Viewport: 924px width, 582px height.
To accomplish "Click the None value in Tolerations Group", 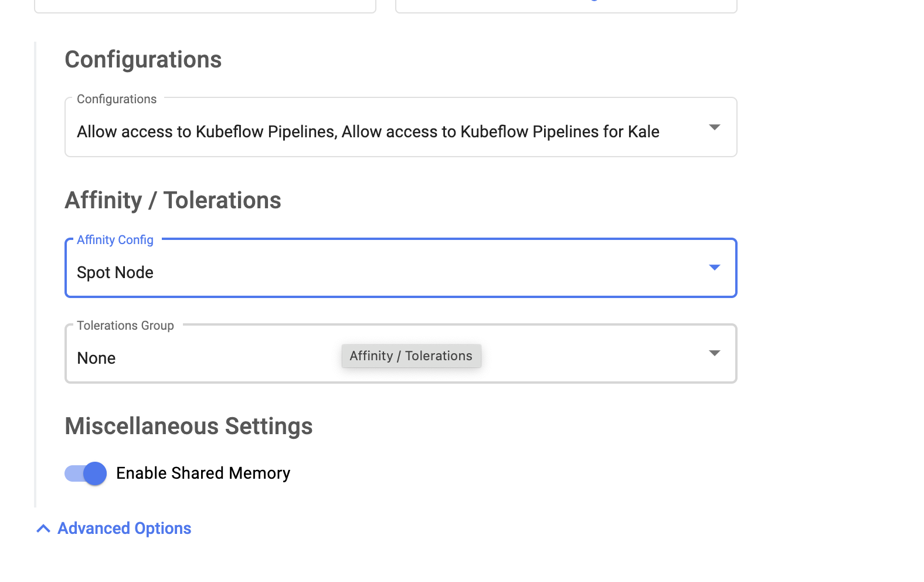I will (x=97, y=358).
